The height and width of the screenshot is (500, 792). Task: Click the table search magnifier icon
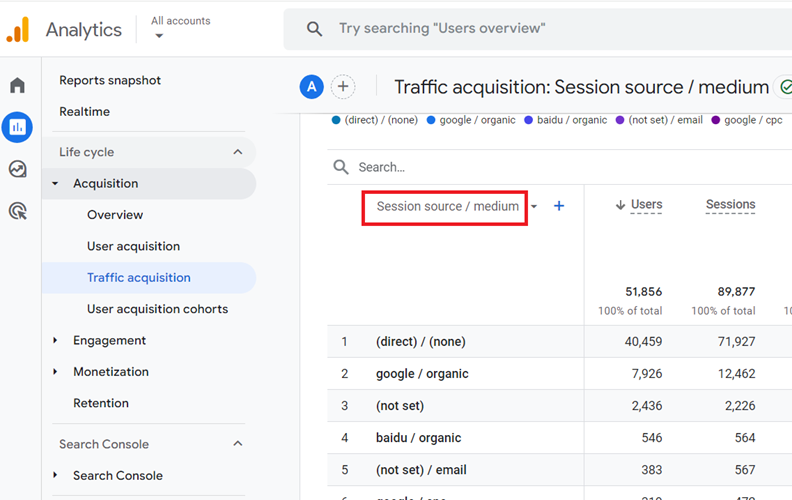click(341, 167)
